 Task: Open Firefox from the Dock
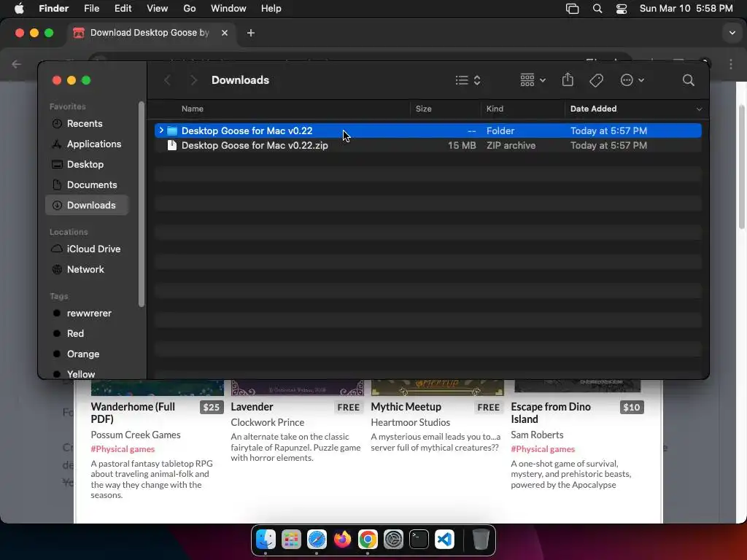click(342, 540)
